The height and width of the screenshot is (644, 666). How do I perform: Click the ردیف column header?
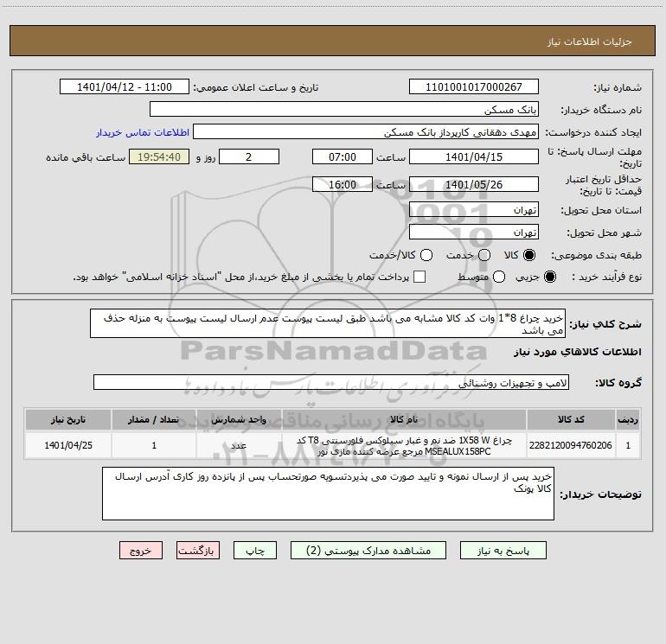tap(628, 419)
